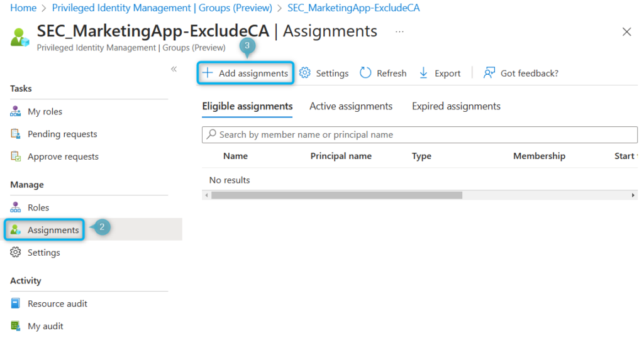Click Add assignments button label

253,73
